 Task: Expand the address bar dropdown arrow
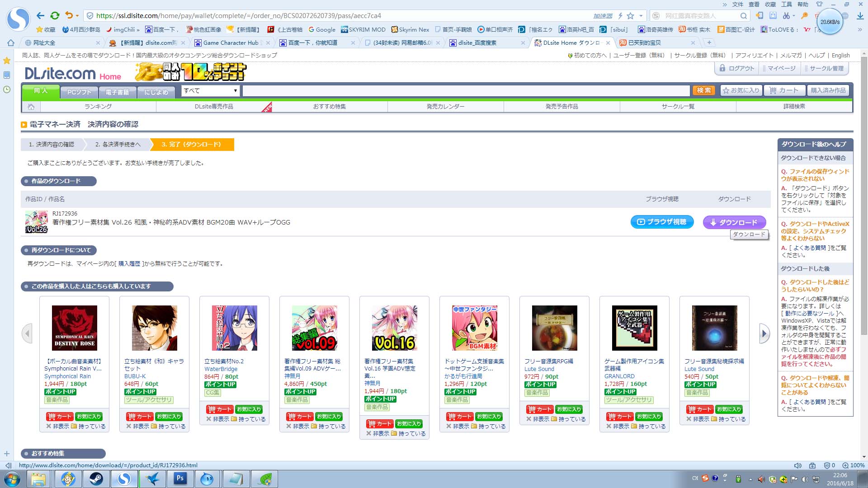(641, 16)
